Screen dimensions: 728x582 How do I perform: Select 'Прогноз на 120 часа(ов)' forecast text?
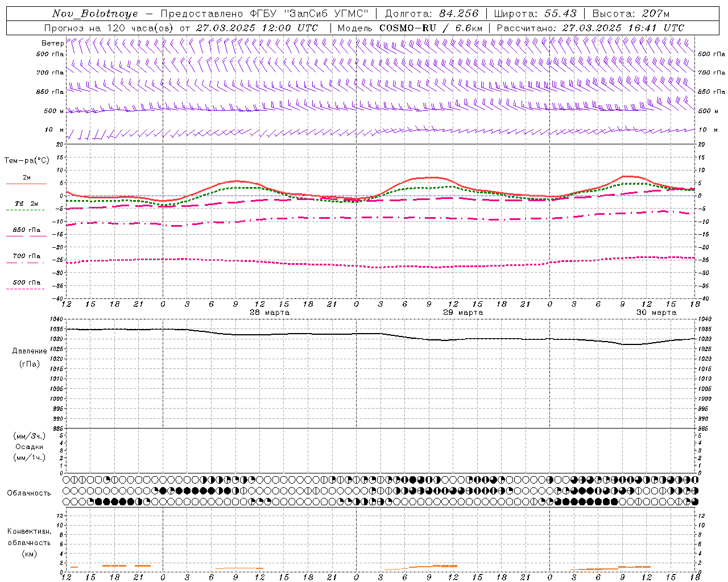[x=109, y=28]
